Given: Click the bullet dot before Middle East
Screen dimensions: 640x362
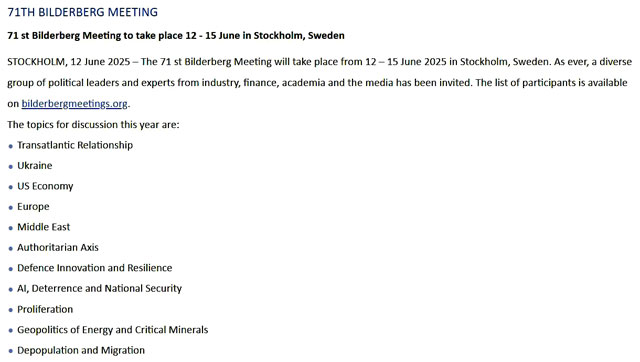Looking at the screenshot, I should (11, 229).
